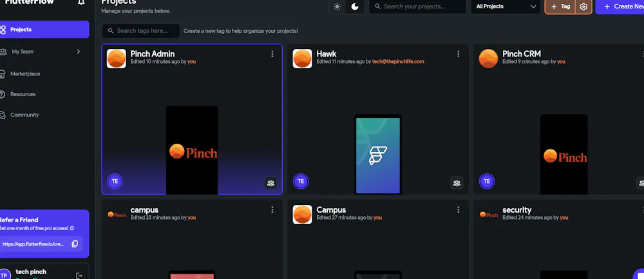This screenshot has width=644, height=279.
Task: Click the app.flutterflow.io referral link text
Action: click(x=33, y=244)
